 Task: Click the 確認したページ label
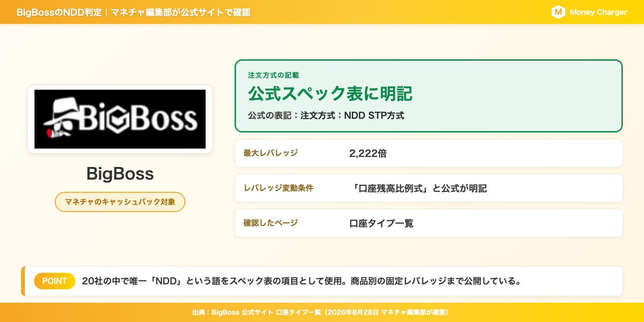click(270, 223)
